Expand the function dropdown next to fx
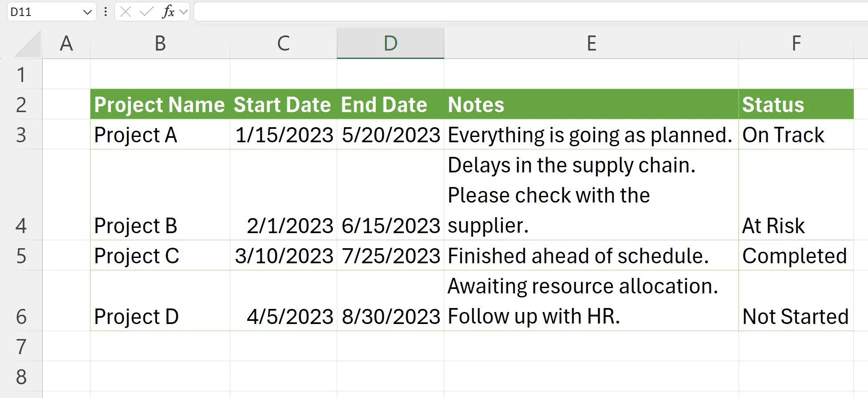This screenshot has height=398, width=868. pos(184,12)
